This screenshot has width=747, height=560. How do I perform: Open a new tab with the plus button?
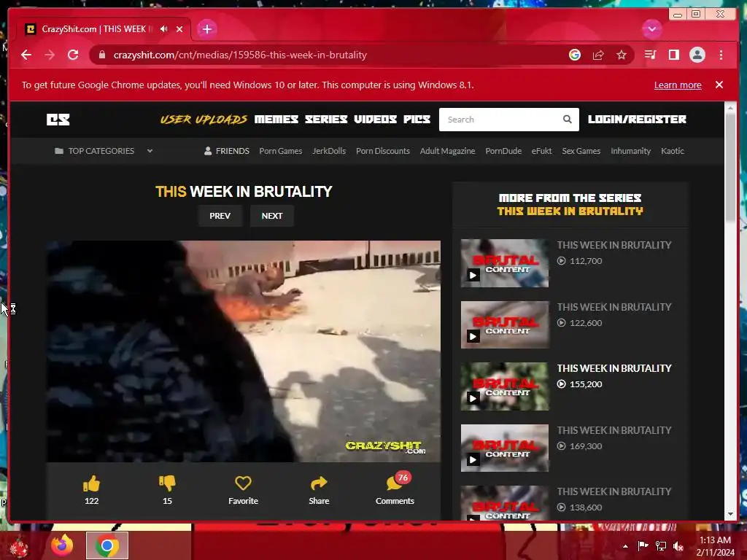click(206, 29)
